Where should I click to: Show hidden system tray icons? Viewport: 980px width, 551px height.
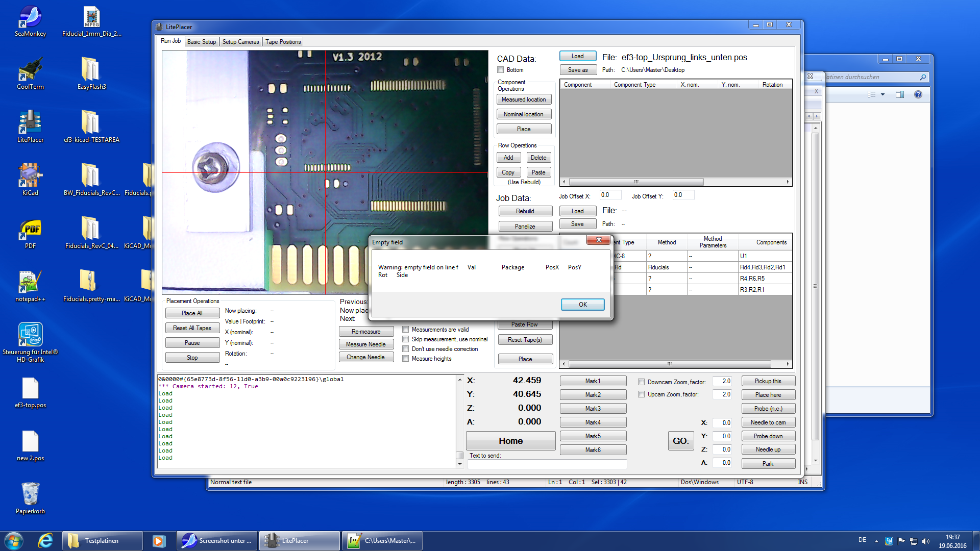click(x=876, y=541)
